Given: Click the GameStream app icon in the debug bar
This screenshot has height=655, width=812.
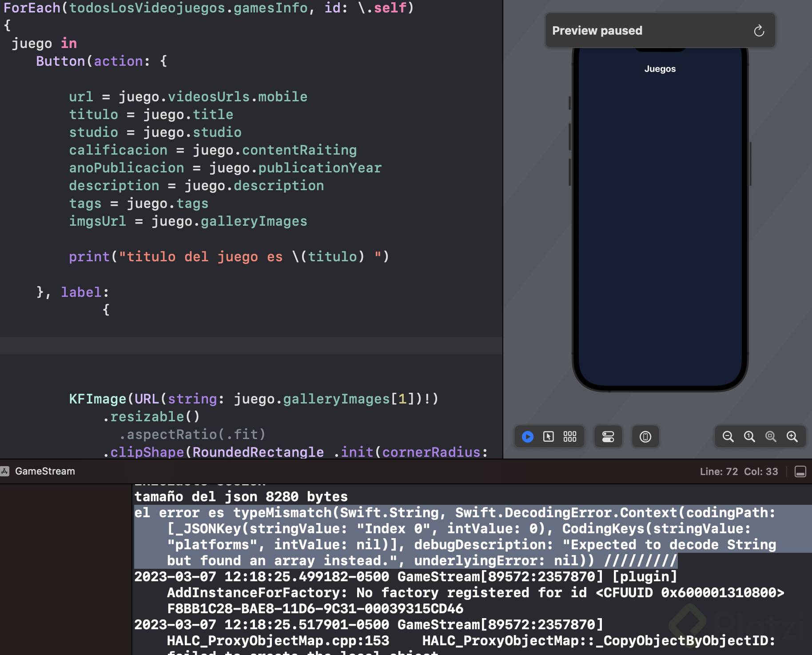Looking at the screenshot, I should tap(5, 471).
